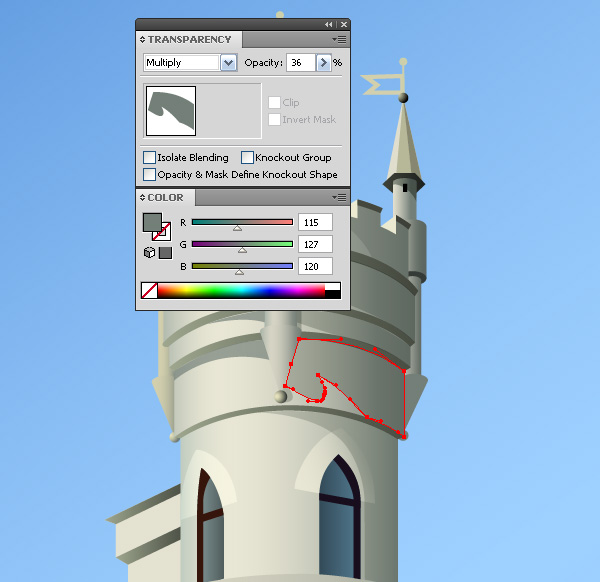Set color to None via spectrum slash box
This screenshot has height=582, width=600.
coord(149,291)
